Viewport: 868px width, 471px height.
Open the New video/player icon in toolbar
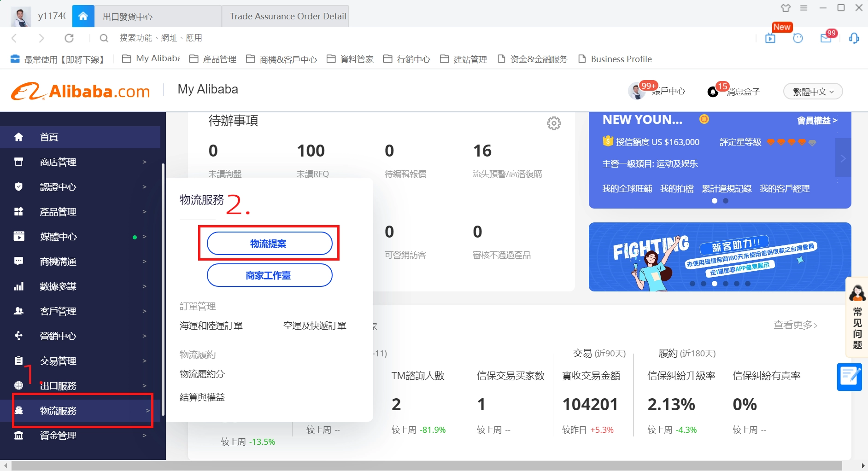770,38
